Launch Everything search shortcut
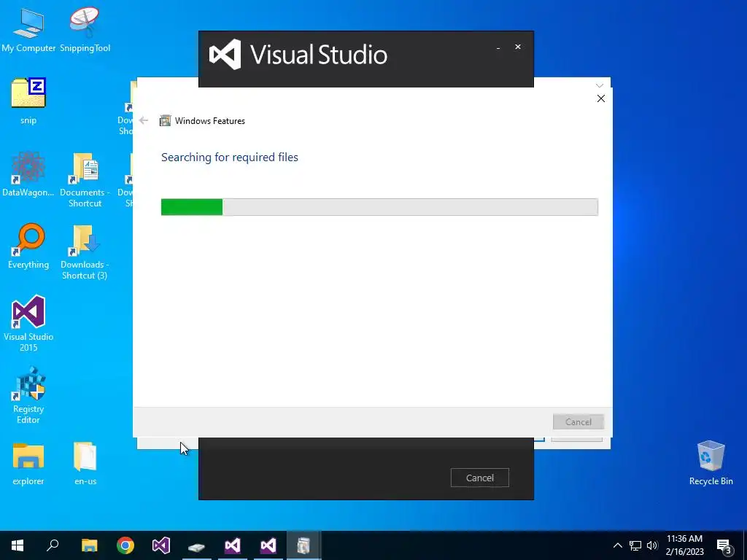 [28, 246]
